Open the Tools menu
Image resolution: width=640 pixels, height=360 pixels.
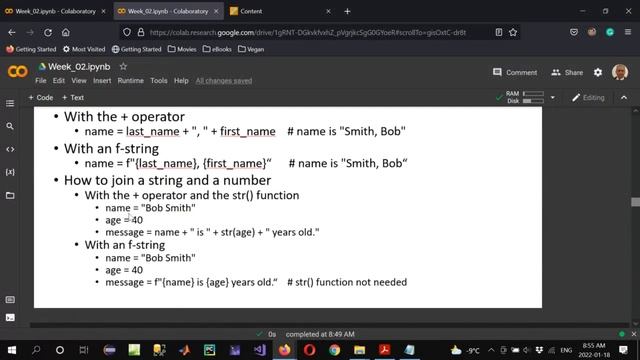(x=159, y=81)
